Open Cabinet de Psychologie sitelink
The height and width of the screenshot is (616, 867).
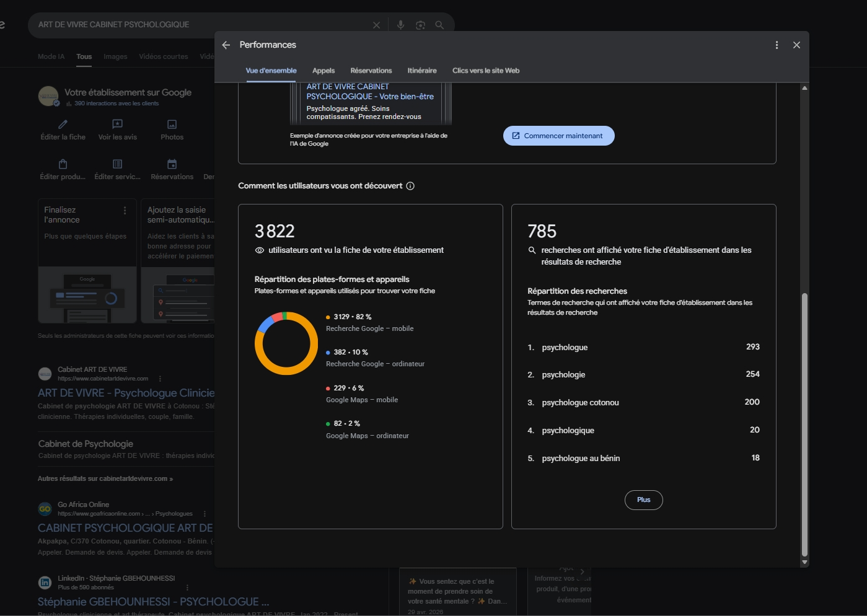click(86, 444)
